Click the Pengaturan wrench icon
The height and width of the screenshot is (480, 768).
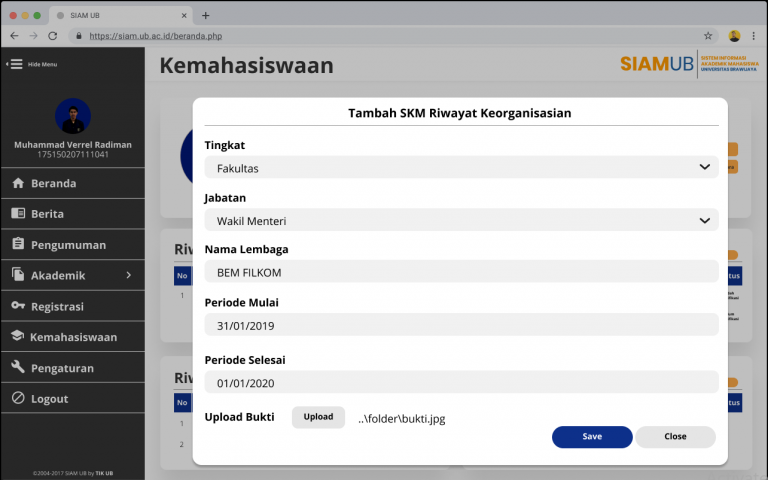click(18, 367)
